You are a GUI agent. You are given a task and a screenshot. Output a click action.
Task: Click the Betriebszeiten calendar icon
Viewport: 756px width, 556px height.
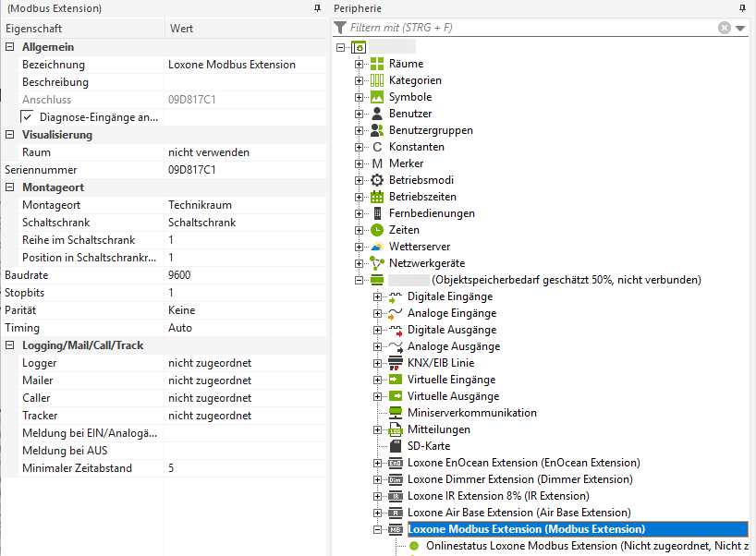pos(377,197)
